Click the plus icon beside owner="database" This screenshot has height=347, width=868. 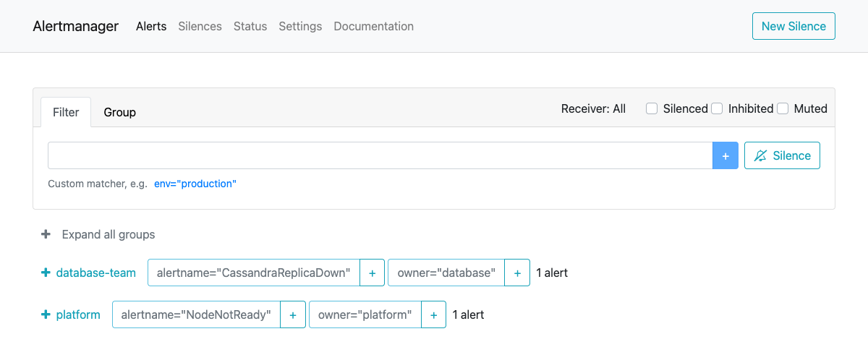(517, 273)
